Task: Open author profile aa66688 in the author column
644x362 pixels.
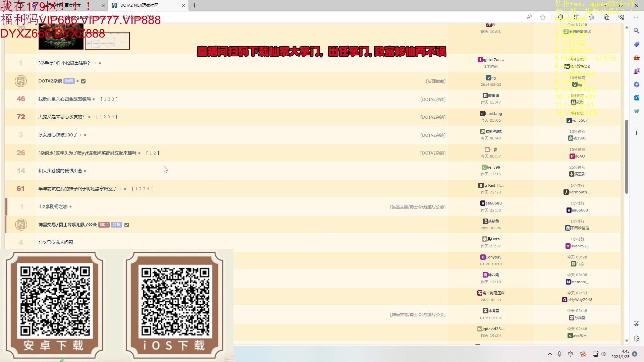Action: point(491,203)
